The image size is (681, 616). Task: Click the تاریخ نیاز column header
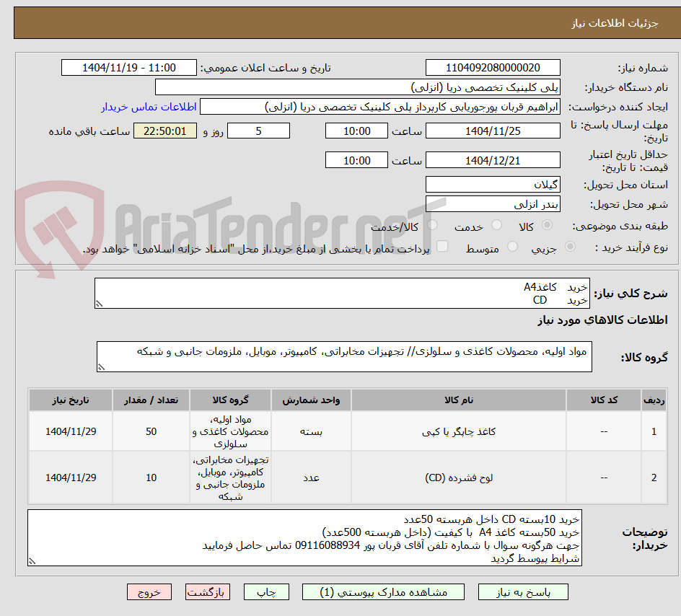tap(71, 400)
